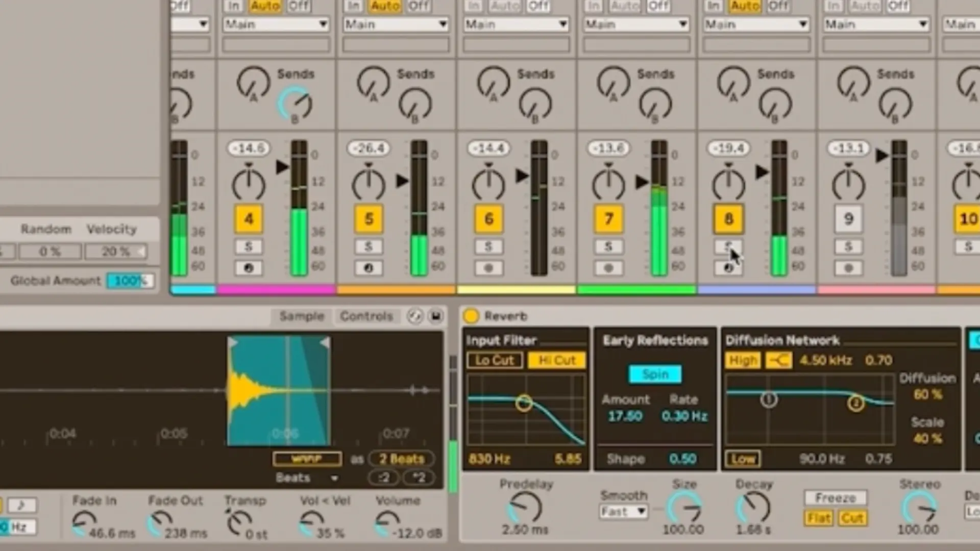Click the sampler hot-swap icon
This screenshot has height=551, width=980.
[x=415, y=316]
